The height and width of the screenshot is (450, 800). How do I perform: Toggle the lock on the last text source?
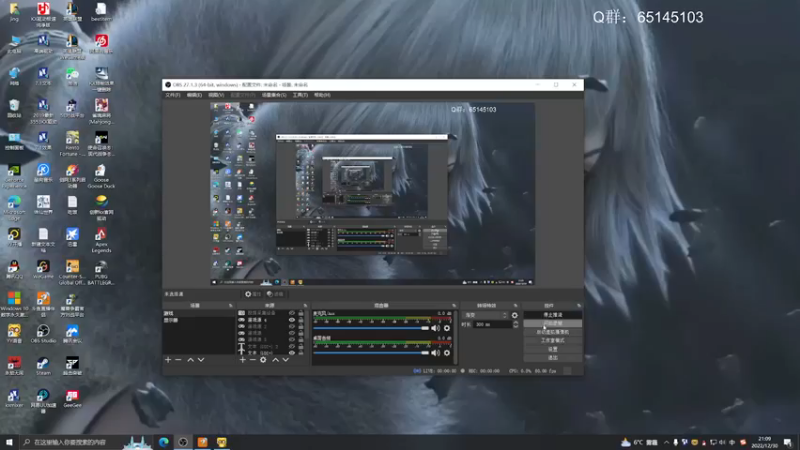point(301,353)
